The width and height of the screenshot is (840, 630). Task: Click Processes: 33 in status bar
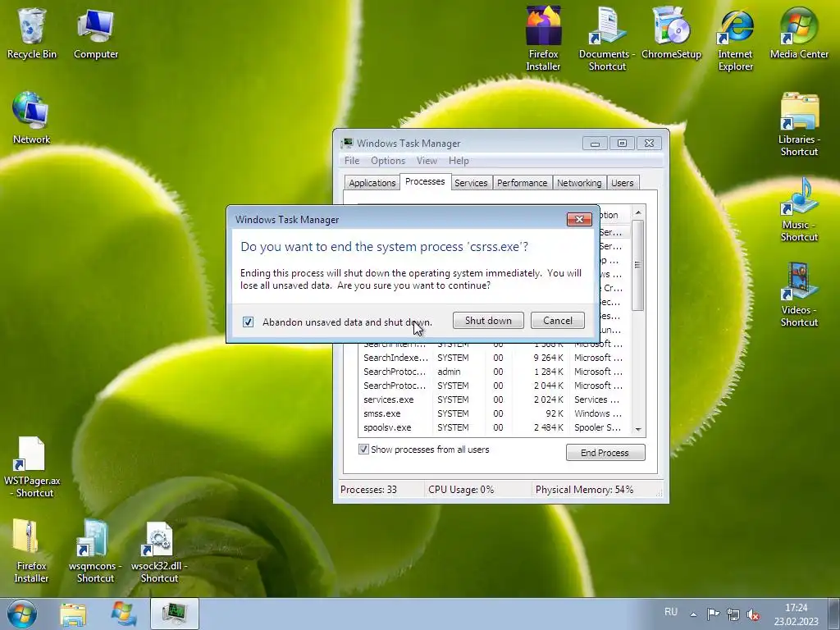click(368, 490)
